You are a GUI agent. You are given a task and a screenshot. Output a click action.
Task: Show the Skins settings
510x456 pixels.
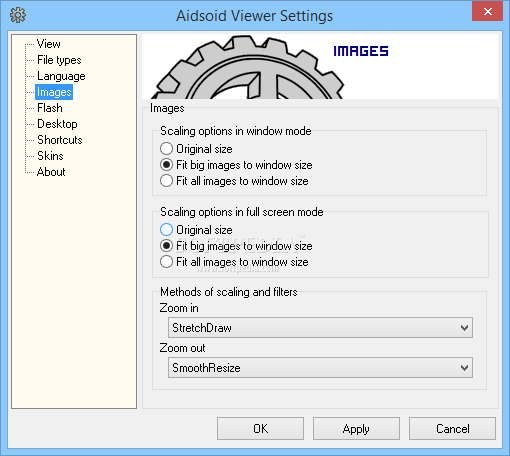pyautogui.click(x=50, y=156)
